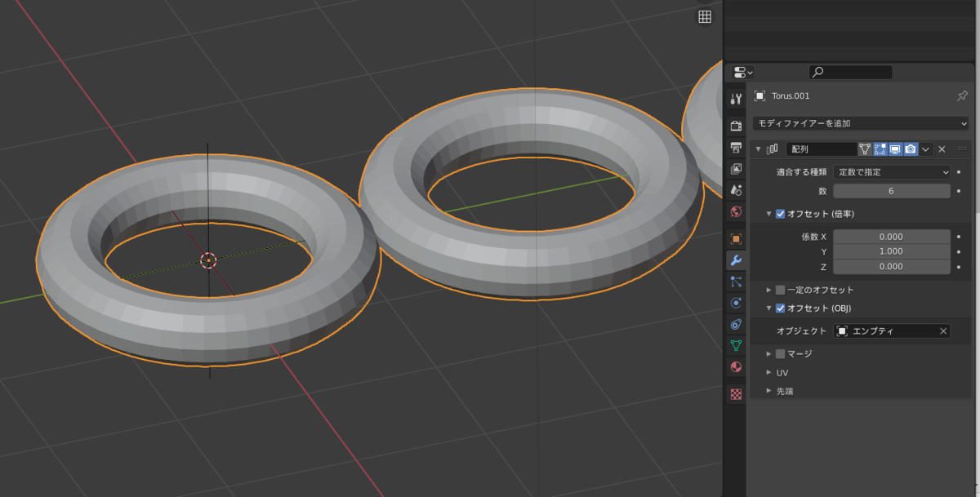Click the 数 count field showing 6
The height and width of the screenshot is (497, 980).
coord(892,191)
